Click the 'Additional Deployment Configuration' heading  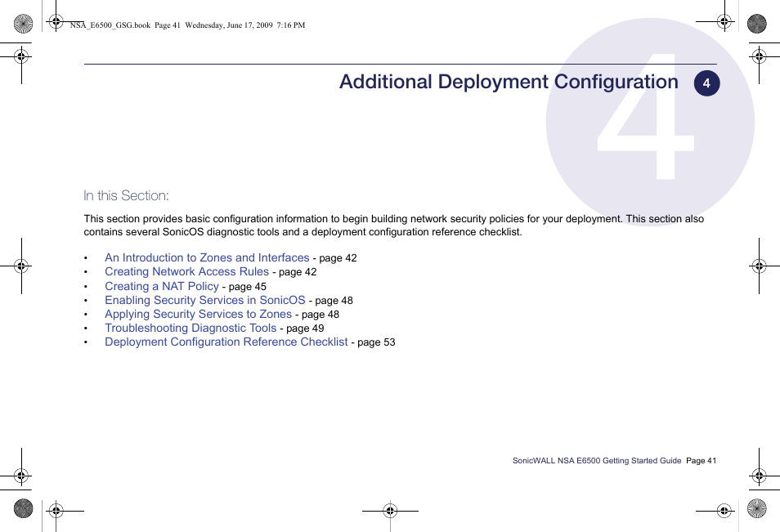(509, 82)
